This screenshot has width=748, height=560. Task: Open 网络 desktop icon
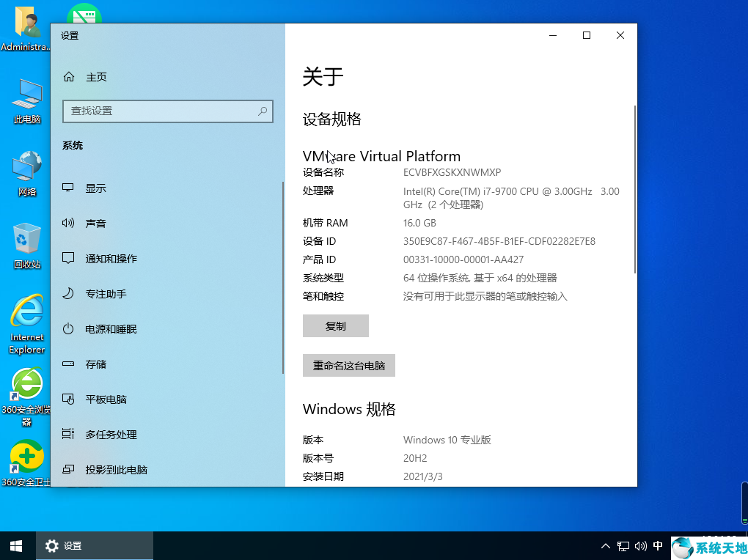26,174
